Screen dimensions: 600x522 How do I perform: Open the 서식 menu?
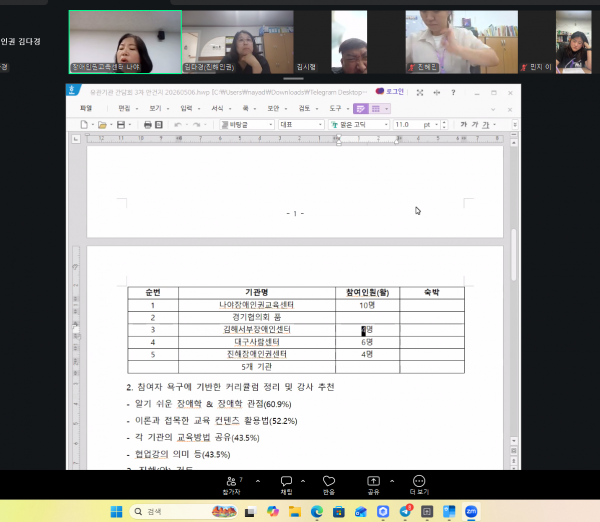click(217, 108)
